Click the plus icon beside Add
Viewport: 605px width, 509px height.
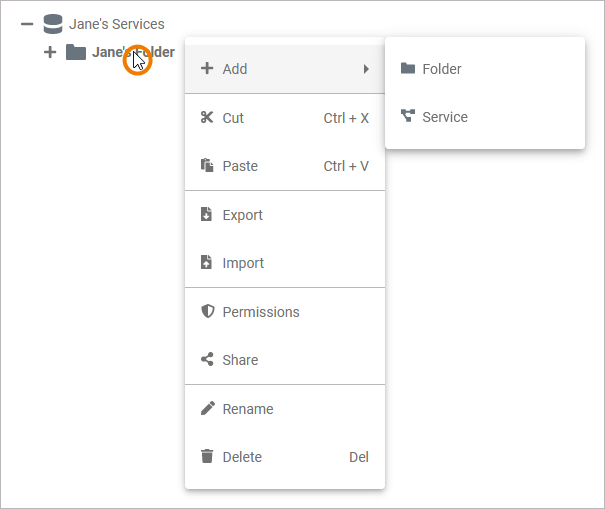207,69
